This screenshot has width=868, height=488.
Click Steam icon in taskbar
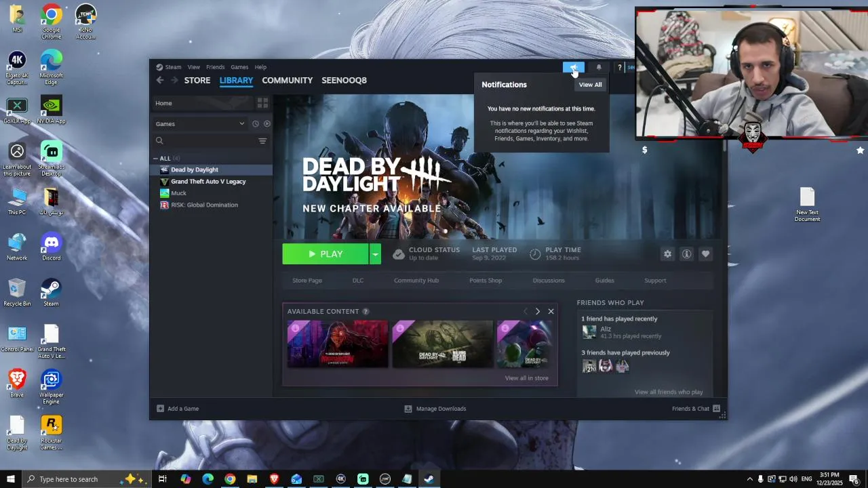point(429,479)
